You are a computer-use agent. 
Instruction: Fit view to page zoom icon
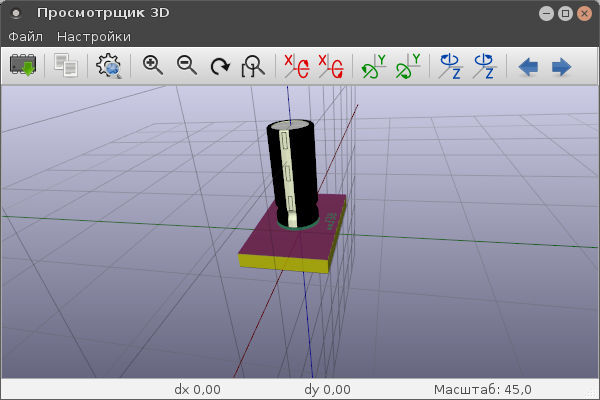coord(253,66)
